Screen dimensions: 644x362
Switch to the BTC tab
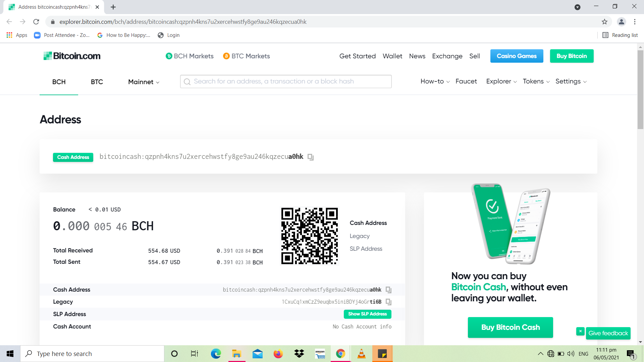97,82
